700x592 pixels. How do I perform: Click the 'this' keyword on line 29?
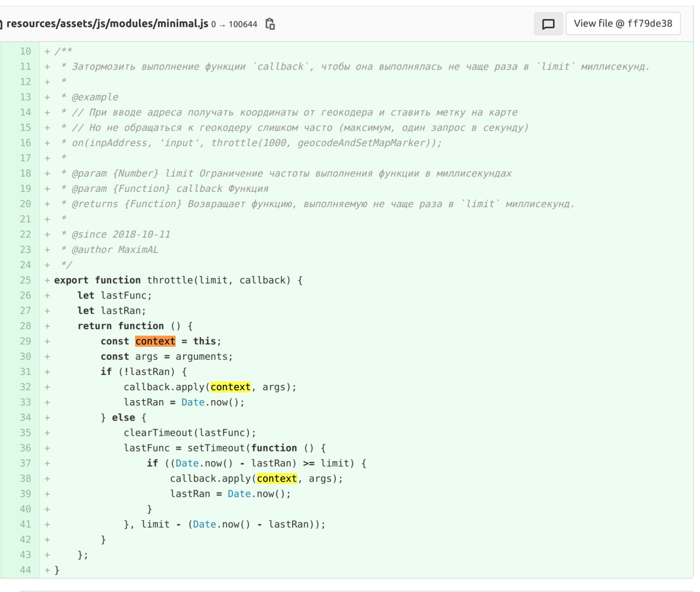(205, 341)
